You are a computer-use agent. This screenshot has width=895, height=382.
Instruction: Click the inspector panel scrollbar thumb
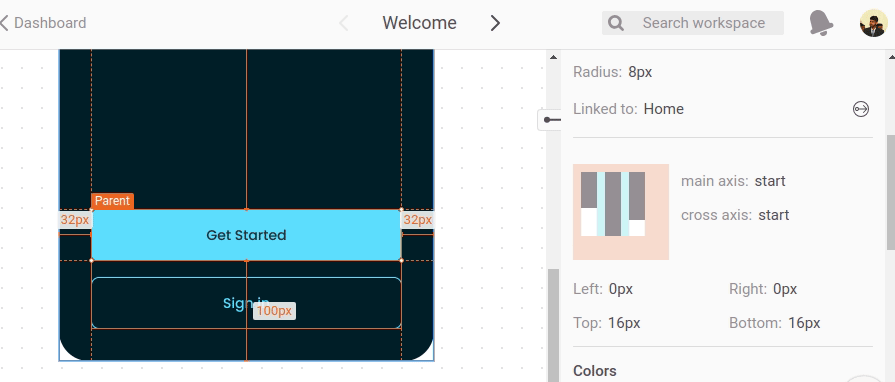click(x=890, y=192)
